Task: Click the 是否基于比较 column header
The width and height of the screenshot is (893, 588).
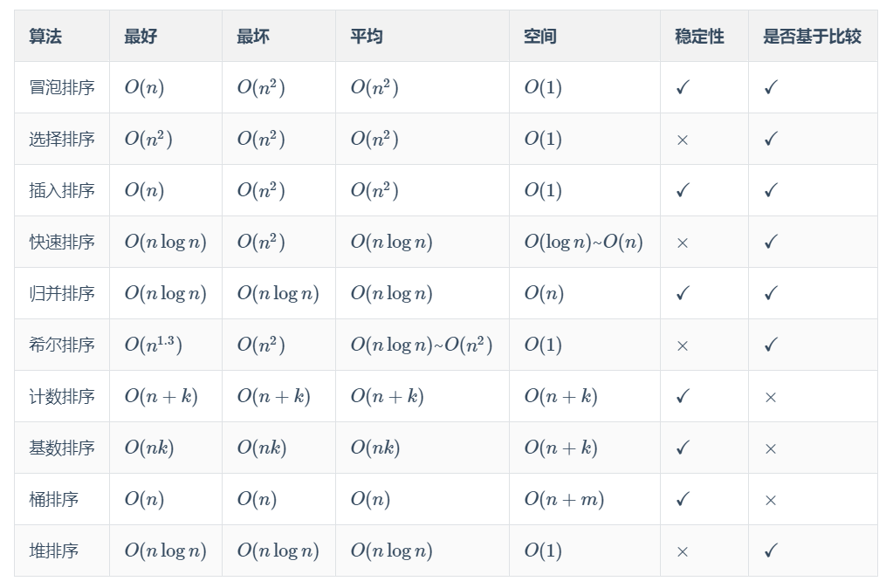Action: 812,37
